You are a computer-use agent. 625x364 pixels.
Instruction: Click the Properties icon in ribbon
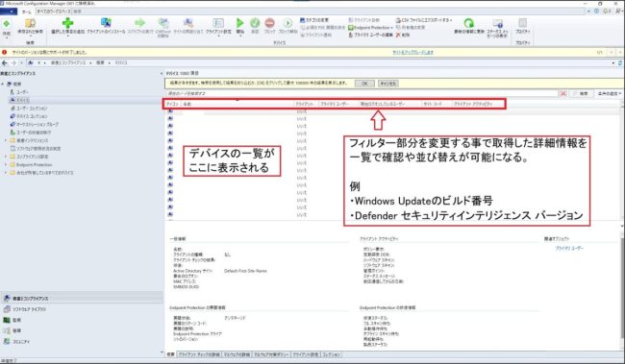click(x=522, y=23)
